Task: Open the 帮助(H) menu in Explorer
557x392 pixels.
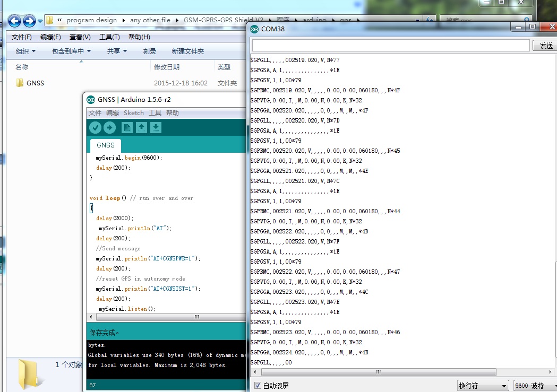Action: tap(139, 37)
